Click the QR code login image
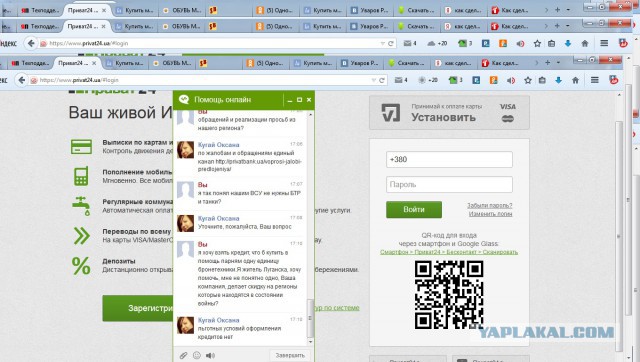This screenshot has height=362, width=640. pos(449,295)
